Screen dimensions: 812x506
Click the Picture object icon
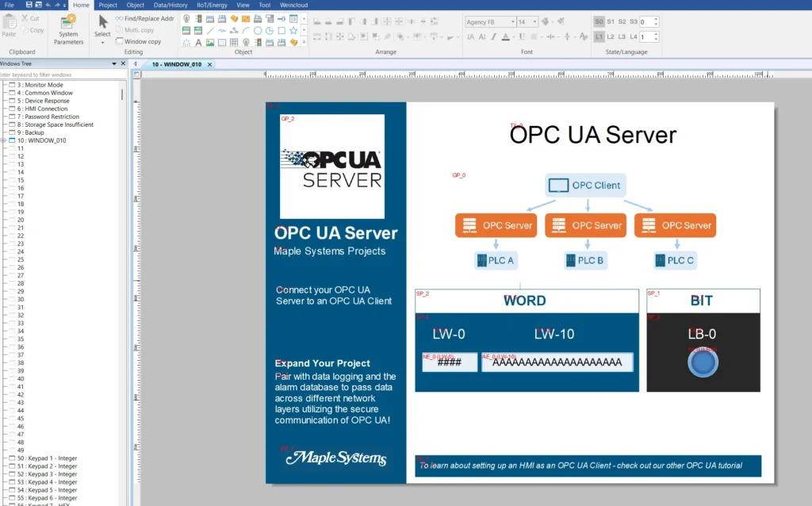[x=210, y=42]
